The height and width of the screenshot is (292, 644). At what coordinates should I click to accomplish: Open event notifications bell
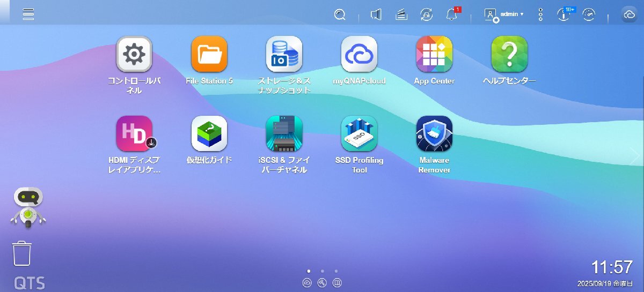pyautogui.click(x=451, y=15)
